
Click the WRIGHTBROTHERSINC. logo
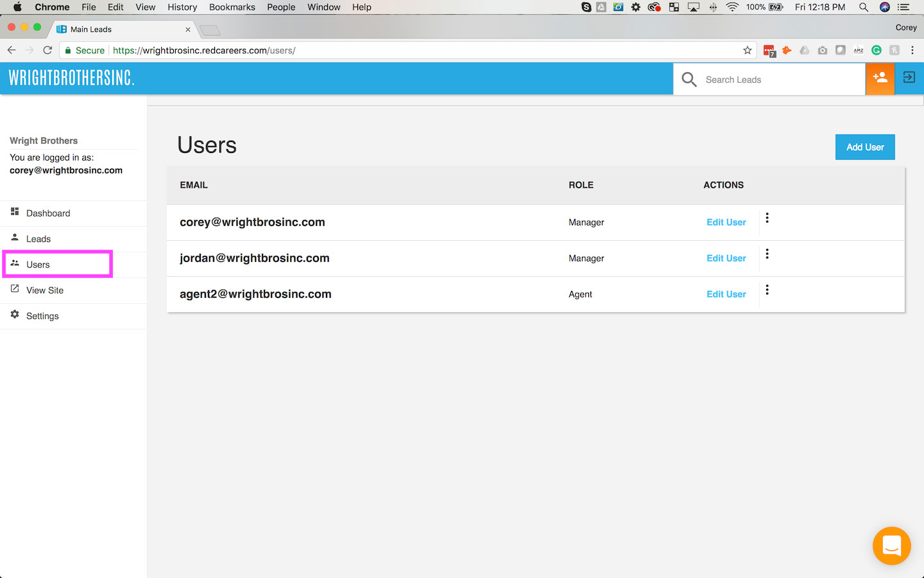[71, 78]
